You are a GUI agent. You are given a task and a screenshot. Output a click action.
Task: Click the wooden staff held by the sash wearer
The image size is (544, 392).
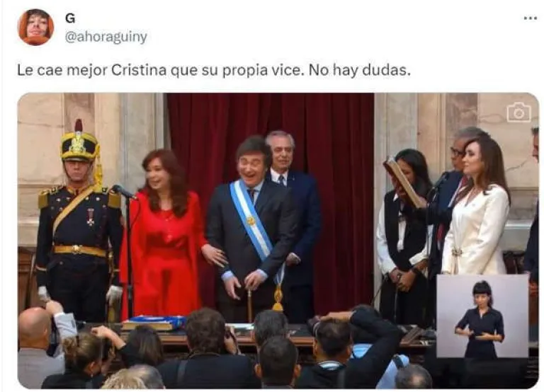pyautogui.click(x=249, y=306)
